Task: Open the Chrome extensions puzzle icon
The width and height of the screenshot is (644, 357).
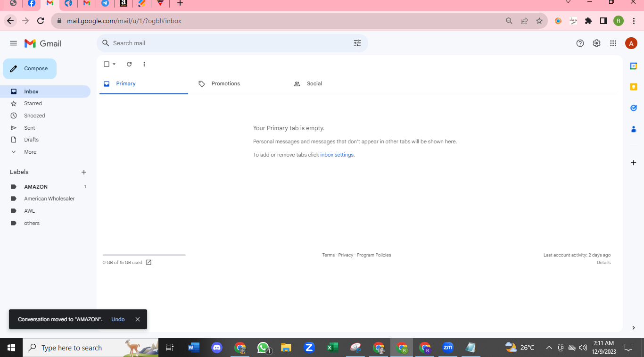Action: coord(588,21)
